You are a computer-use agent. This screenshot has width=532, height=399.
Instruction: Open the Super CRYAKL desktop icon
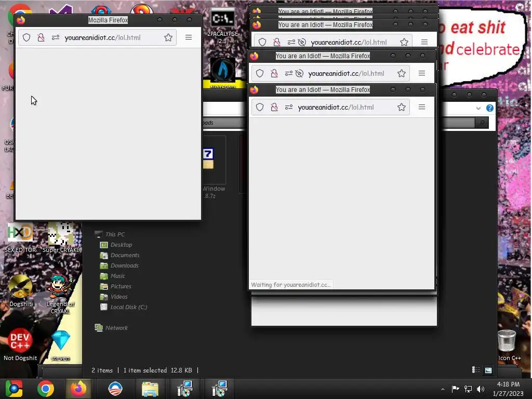pos(61,238)
